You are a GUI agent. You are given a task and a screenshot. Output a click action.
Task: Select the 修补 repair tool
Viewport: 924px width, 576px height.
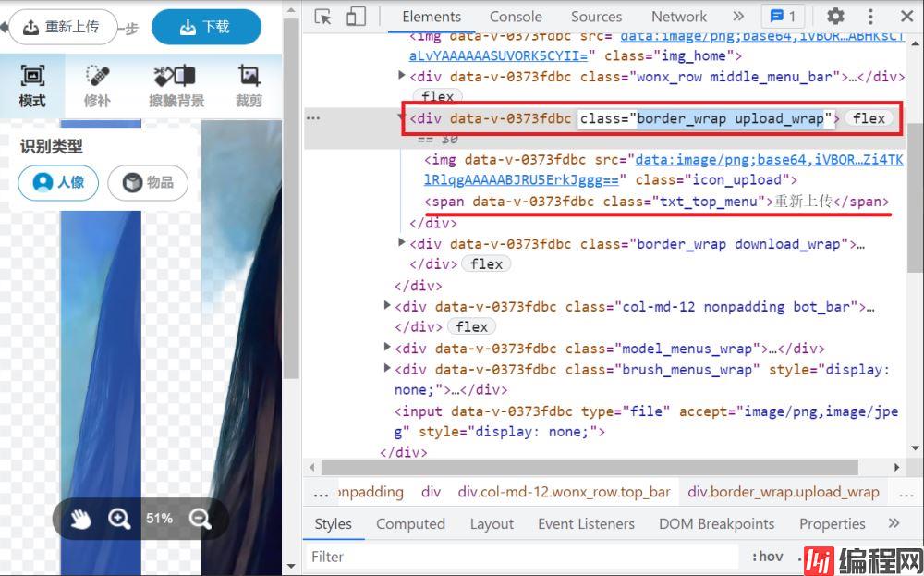97,86
